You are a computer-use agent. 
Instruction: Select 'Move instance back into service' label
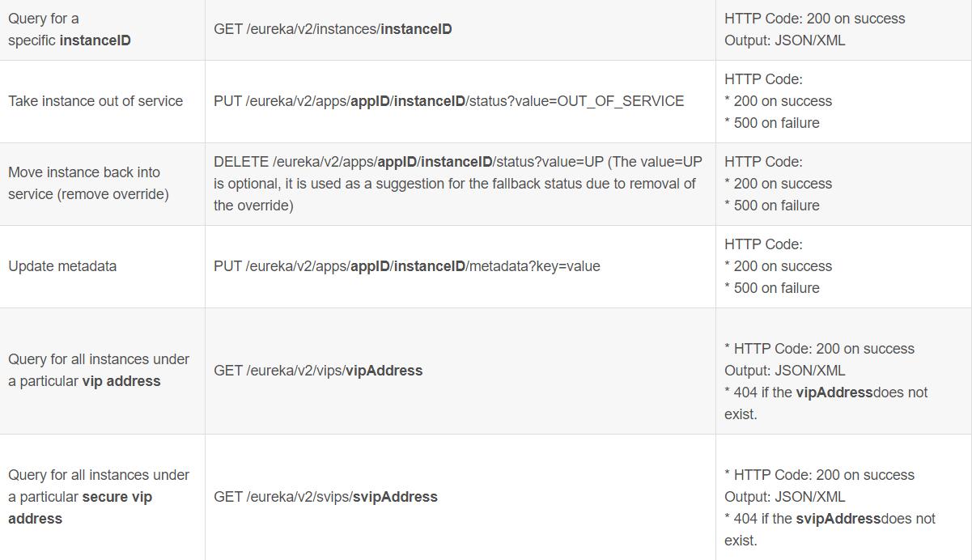click(x=88, y=184)
